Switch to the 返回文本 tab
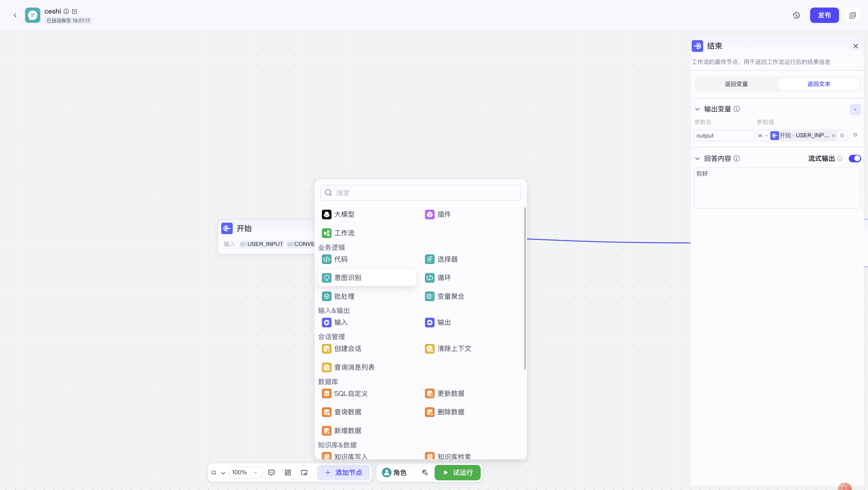 pyautogui.click(x=819, y=84)
